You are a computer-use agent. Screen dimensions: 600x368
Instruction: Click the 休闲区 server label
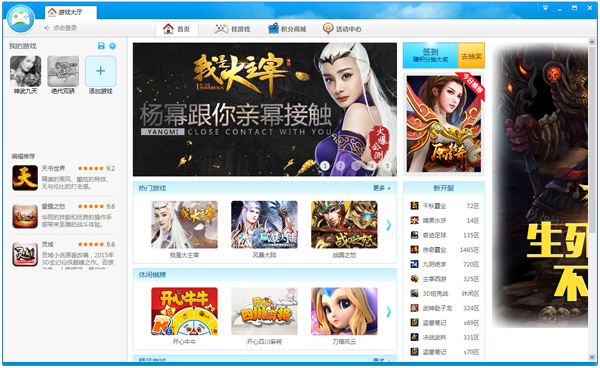click(x=470, y=293)
